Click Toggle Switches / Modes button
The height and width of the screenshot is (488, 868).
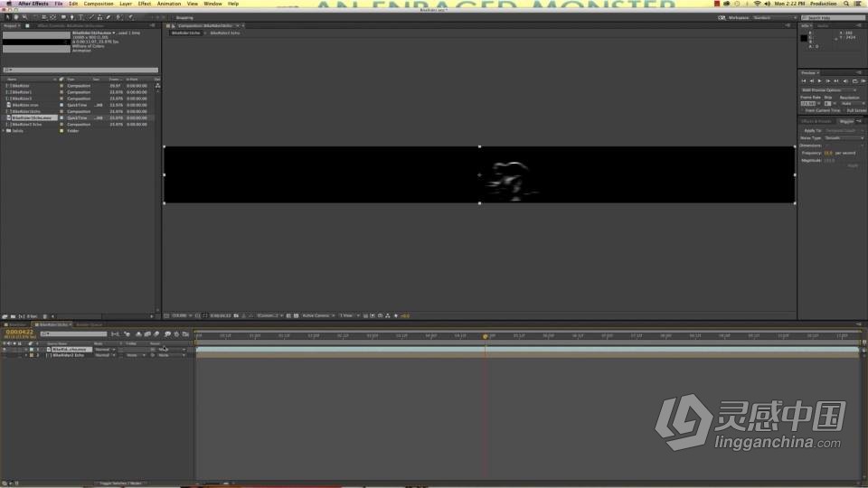pyautogui.click(x=120, y=483)
